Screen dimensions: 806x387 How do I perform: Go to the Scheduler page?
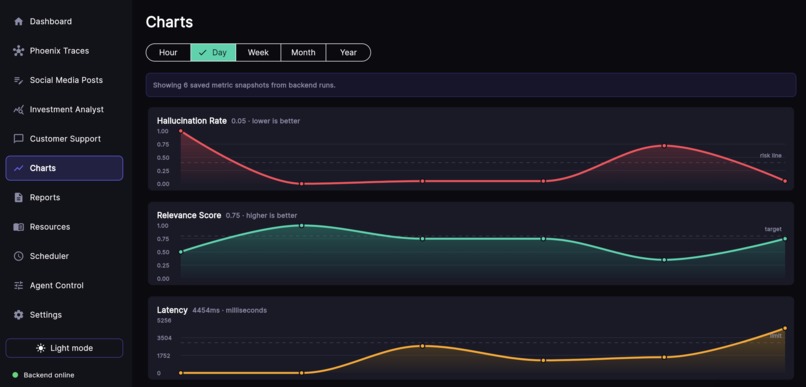click(64, 256)
